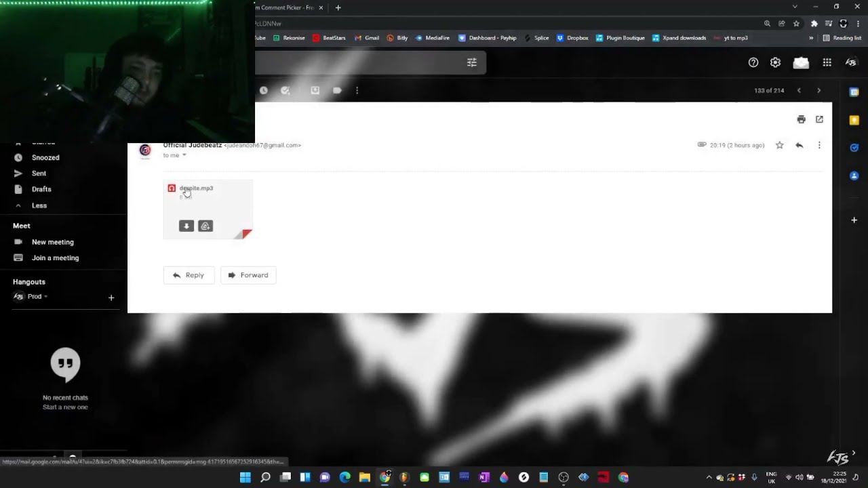Viewport: 868px width, 488px height.
Task: Get add-ons with the side panel plus
Action: point(854,220)
